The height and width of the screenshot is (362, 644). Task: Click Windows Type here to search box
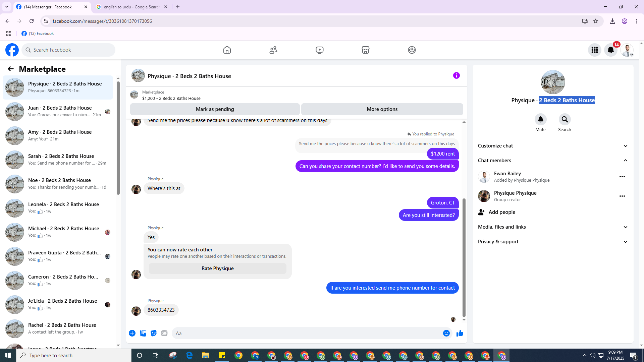point(74,356)
